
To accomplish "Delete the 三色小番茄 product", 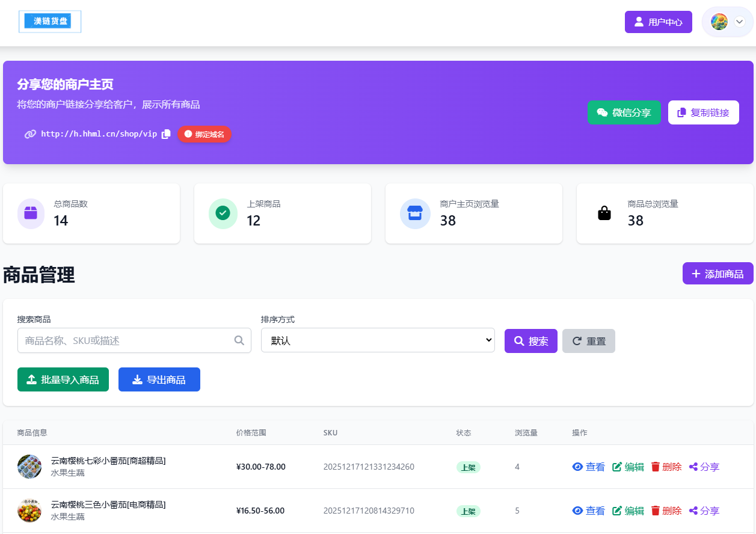I will (x=666, y=511).
